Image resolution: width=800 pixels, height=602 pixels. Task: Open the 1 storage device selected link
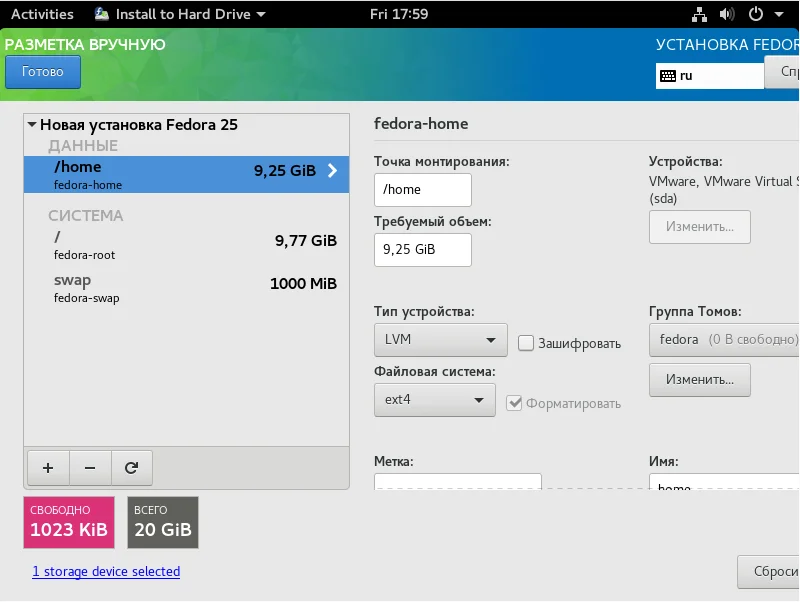pos(106,572)
